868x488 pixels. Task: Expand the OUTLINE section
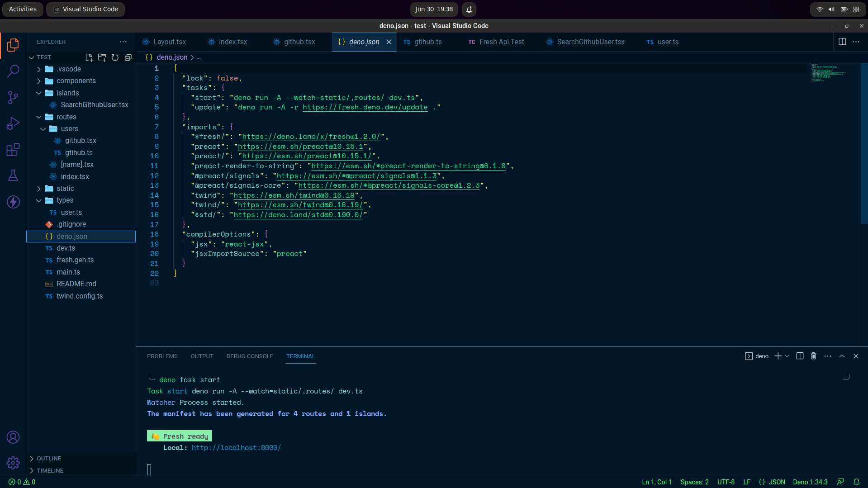(81, 458)
